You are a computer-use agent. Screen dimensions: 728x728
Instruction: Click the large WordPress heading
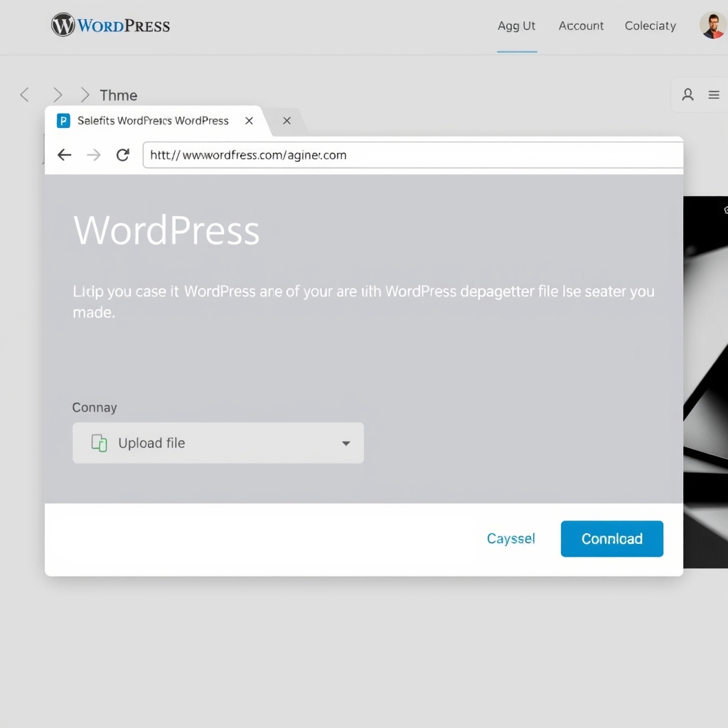coord(166,230)
